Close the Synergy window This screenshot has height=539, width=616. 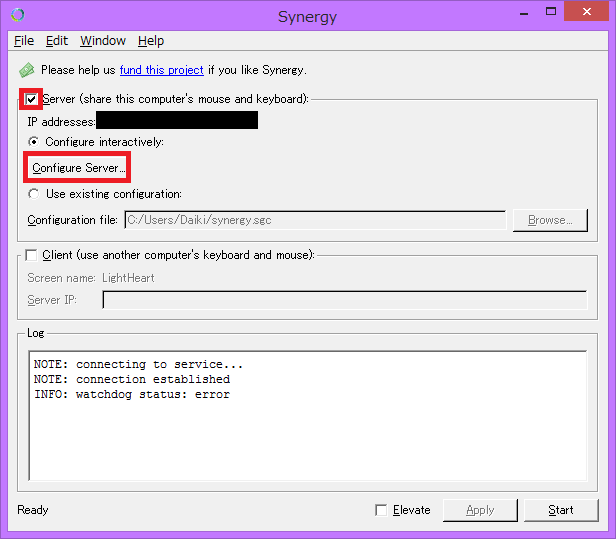pyautogui.click(x=587, y=11)
